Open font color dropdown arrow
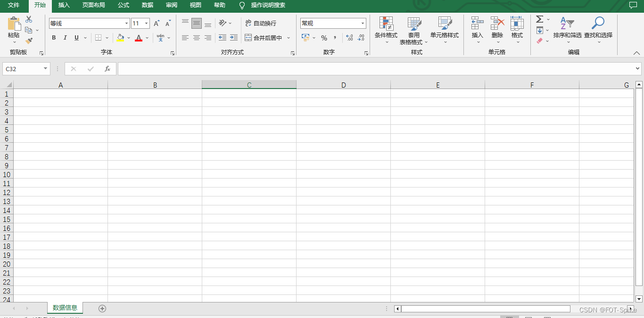This screenshot has height=318, width=644. coord(147,38)
